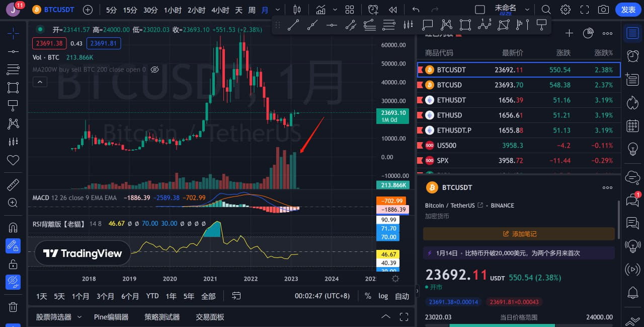Start bar replay with the rewind icon

coord(393,10)
